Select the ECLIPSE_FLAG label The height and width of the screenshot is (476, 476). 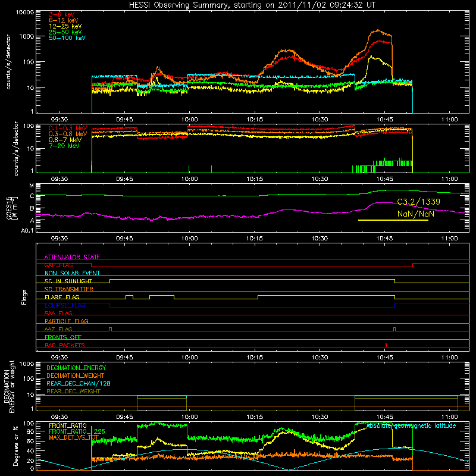[x=65, y=305]
